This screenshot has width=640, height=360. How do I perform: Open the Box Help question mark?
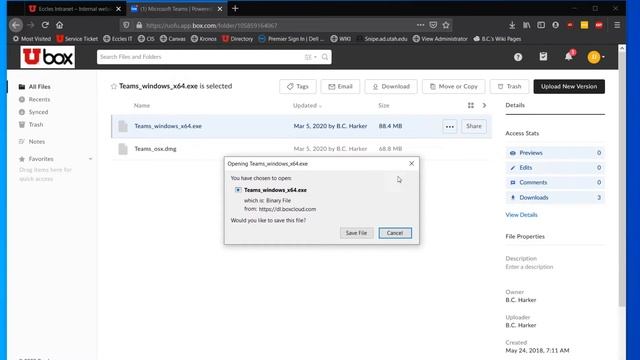pyautogui.click(x=518, y=57)
